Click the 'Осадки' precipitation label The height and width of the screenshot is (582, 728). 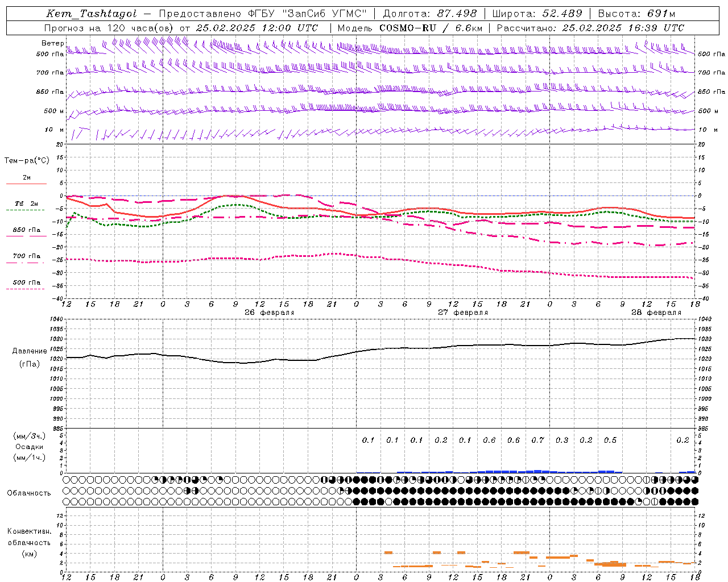(x=29, y=447)
